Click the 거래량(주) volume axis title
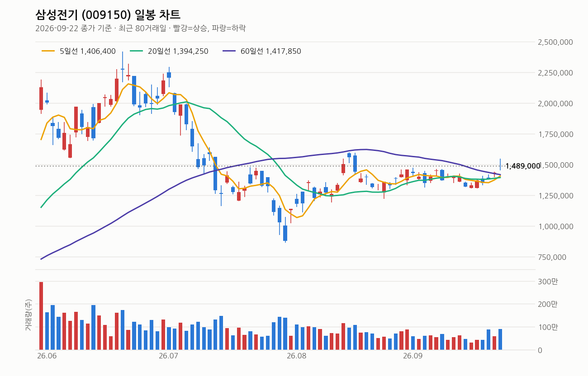This screenshot has height=376, width=588. point(28,315)
